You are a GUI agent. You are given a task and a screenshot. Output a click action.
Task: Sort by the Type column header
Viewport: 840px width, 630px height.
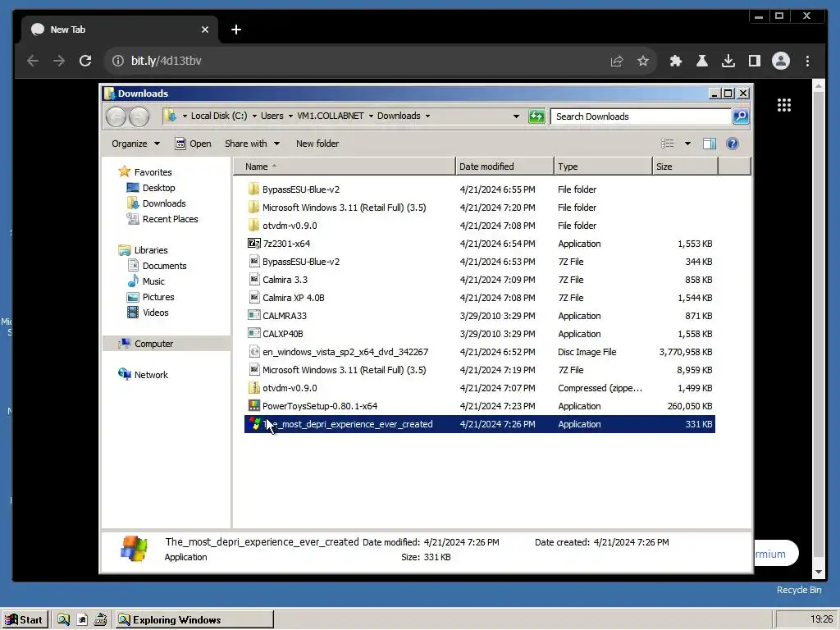[603, 166]
